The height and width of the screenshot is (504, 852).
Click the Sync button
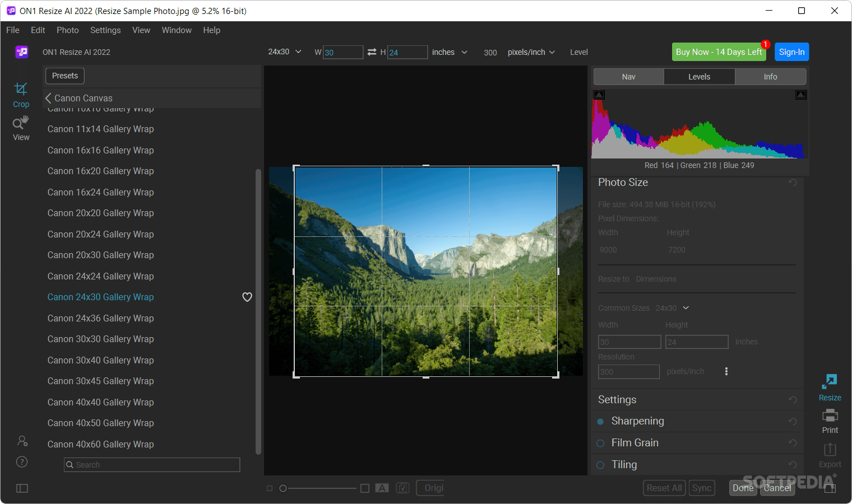702,488
